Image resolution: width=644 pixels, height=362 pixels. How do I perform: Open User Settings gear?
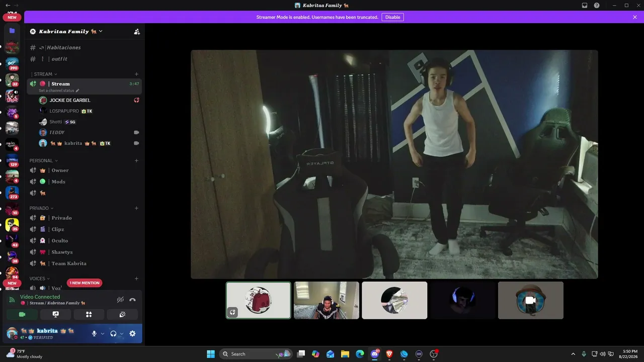tap(132, 333)
